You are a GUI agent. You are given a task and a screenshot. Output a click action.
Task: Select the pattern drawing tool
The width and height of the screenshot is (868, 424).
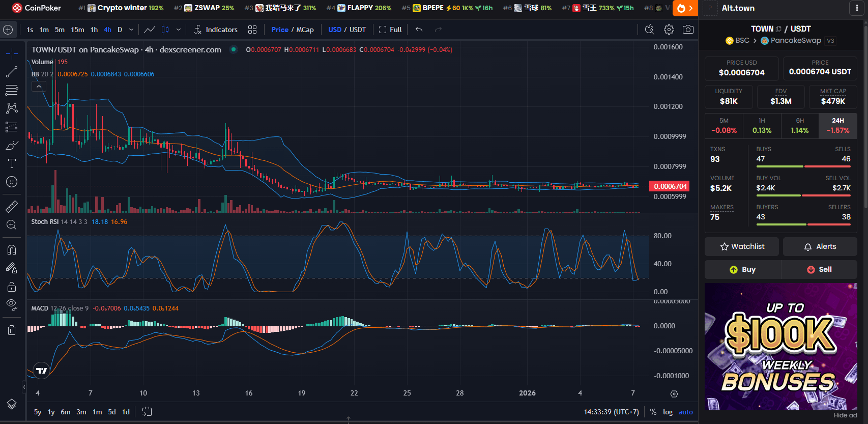coord(12,108)
